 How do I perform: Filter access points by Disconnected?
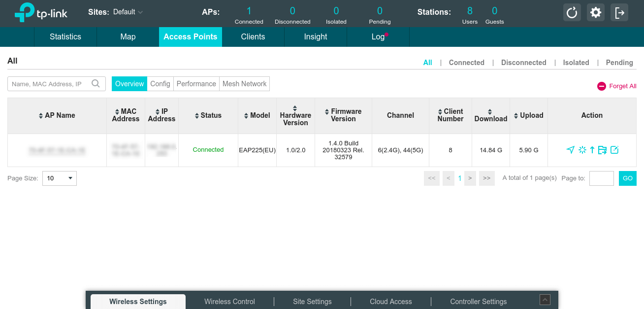[x=523, y=63]
